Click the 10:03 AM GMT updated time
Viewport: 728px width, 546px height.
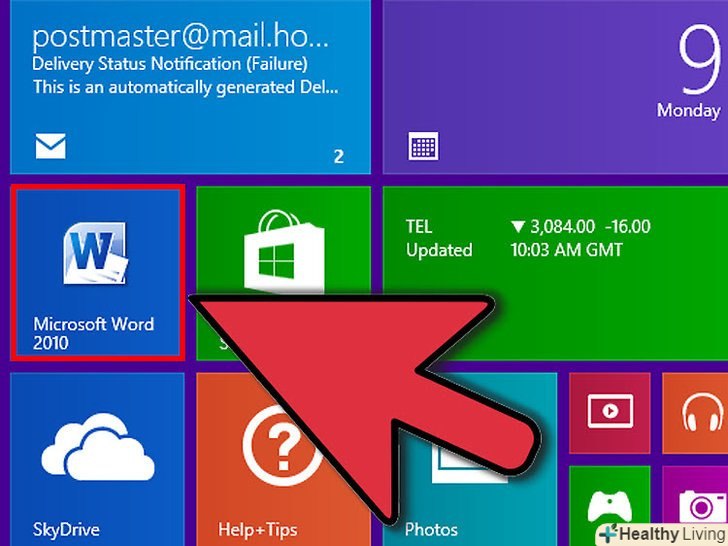tap(566, 250)
